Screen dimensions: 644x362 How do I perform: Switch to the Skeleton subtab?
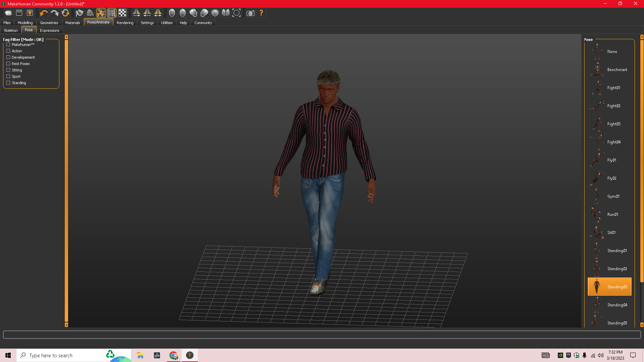[x=11, y=31]
